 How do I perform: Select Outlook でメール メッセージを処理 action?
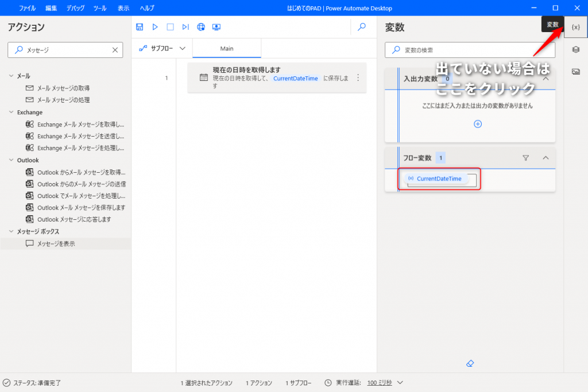click(76, 196)
